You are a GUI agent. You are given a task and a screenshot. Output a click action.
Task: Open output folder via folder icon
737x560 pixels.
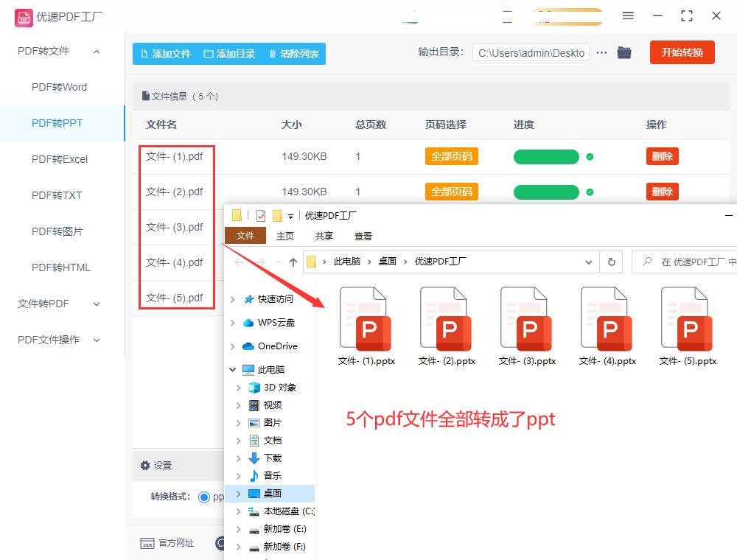[624, 52]
